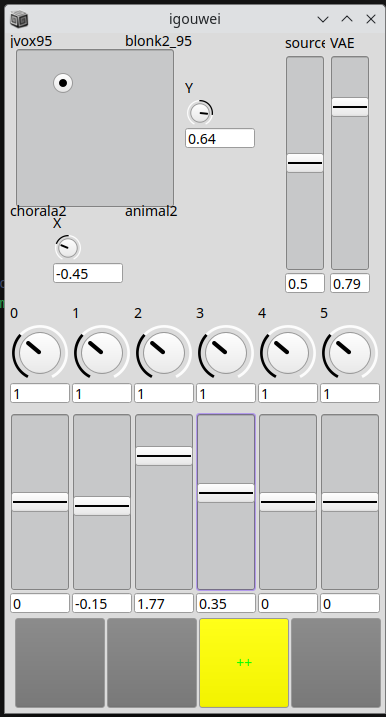The image size is (386, 717).
Task: Click the slider handle showing 1.77
Action: pos(164,456)
